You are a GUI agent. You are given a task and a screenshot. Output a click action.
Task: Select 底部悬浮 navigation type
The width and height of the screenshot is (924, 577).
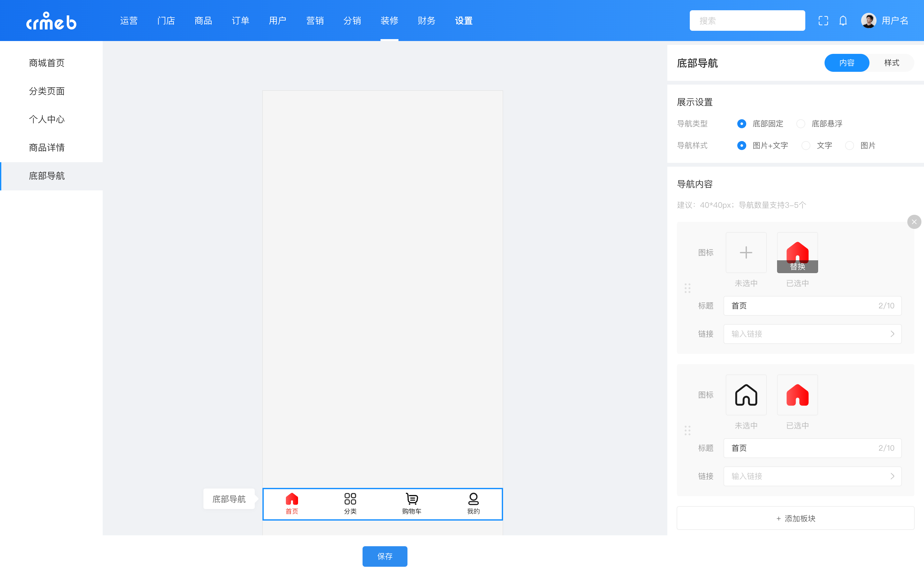point(801,124)
